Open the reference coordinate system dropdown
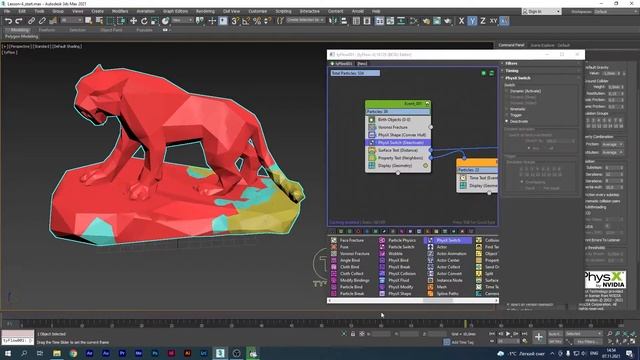 182,20
